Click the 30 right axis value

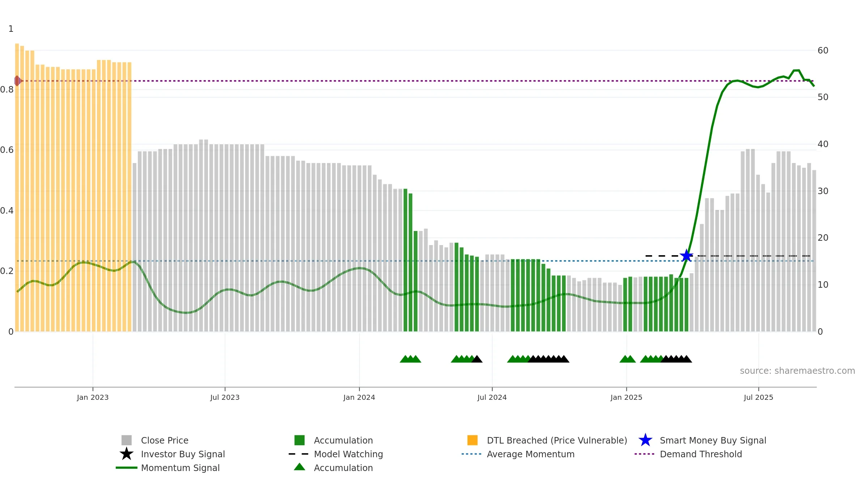pyautogui.click(x=823, y=191)
